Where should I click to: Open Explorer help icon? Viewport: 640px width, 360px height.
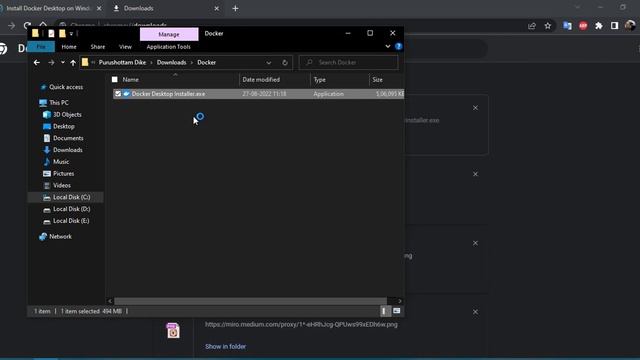point(398,47)
